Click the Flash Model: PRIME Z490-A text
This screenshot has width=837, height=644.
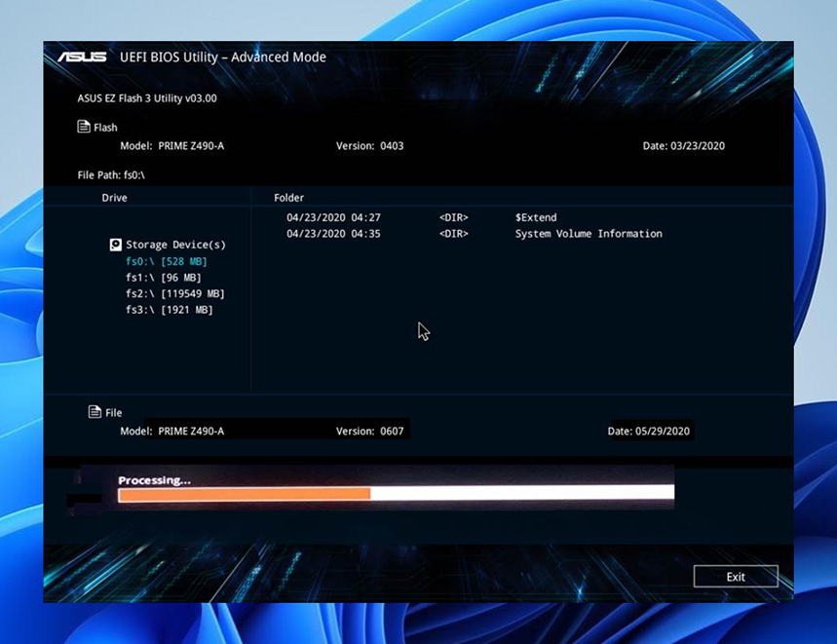pos(171,146)
